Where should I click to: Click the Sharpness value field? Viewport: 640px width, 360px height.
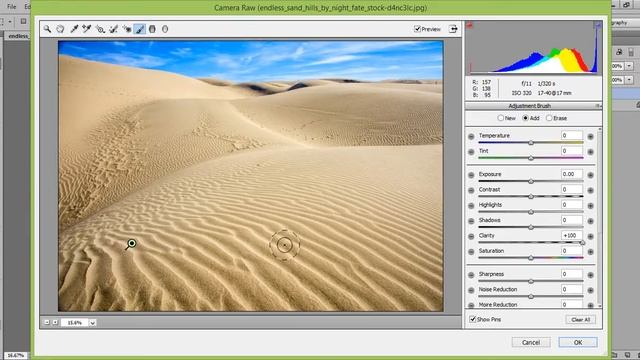[571, 274]
